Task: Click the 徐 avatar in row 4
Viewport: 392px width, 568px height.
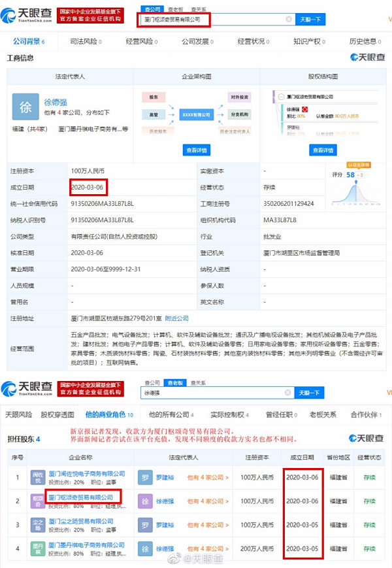Action: point(145,549)
